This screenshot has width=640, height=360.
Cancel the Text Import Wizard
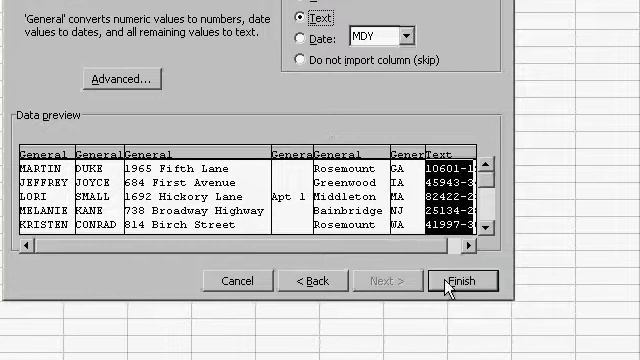point(238,281)
